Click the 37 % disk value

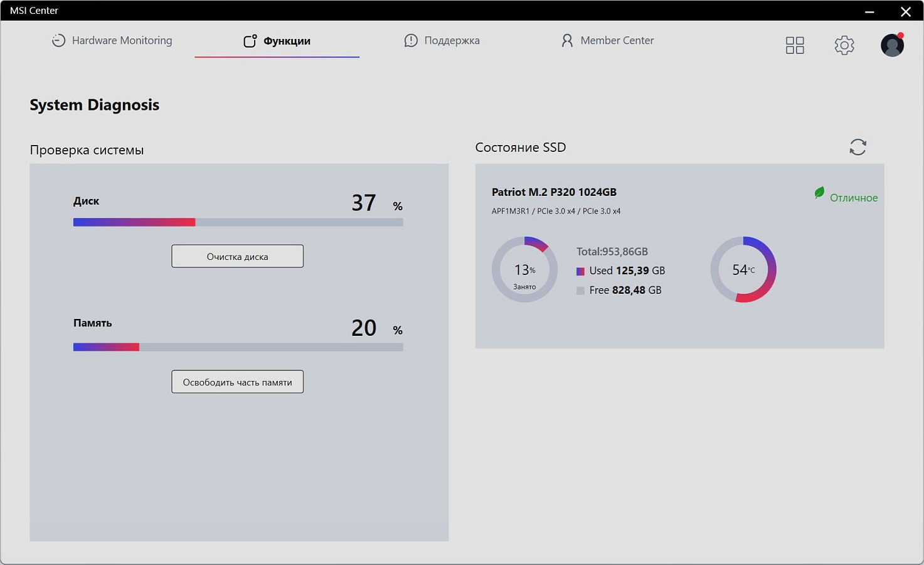[377, 203]
